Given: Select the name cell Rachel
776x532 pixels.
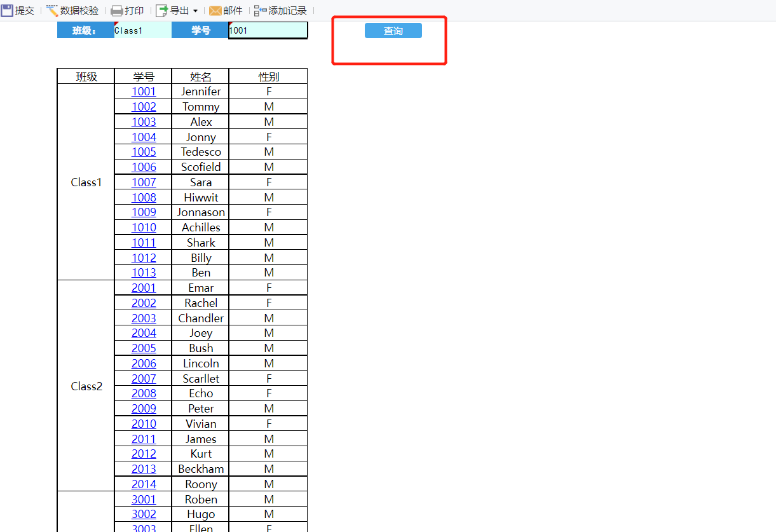Looking at the screenshot, I should coord(201,303).
